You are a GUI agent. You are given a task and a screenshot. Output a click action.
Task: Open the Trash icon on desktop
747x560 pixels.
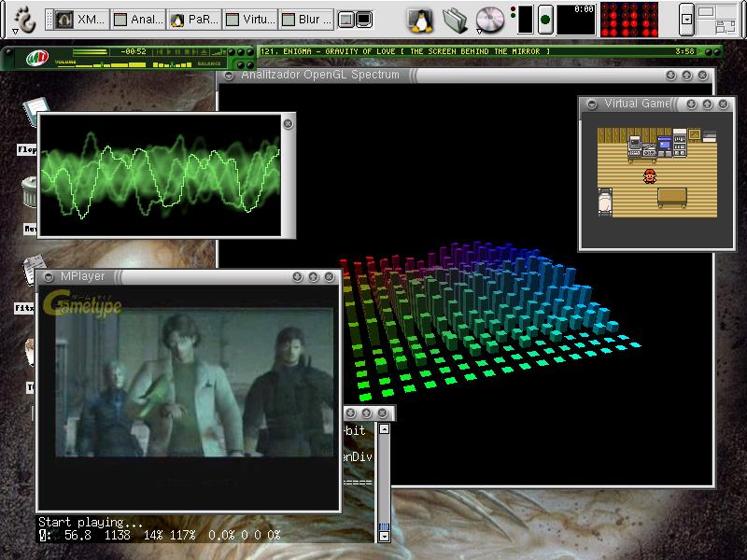pos(30,193)
